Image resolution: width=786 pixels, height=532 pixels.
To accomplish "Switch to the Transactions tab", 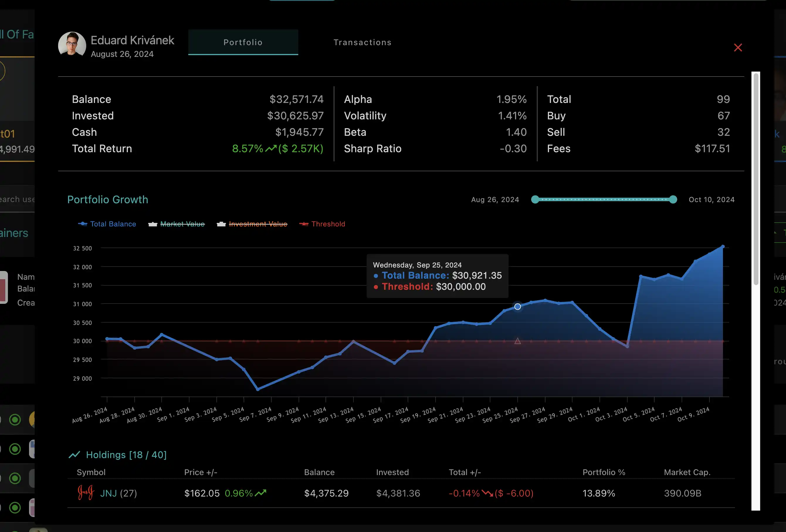I will (362, 42).
